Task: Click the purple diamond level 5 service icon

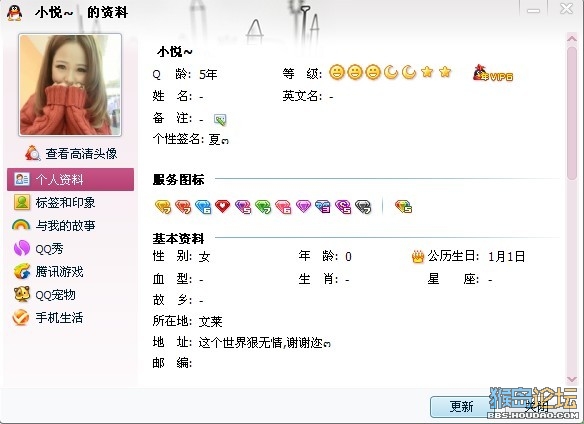Action: pos(243,207)
